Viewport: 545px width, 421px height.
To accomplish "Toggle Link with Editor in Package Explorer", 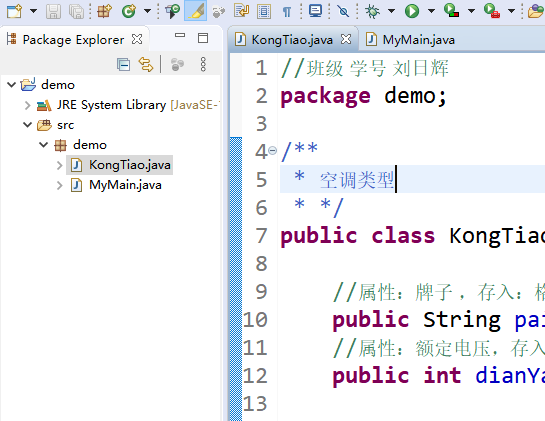I will (146, 64).
